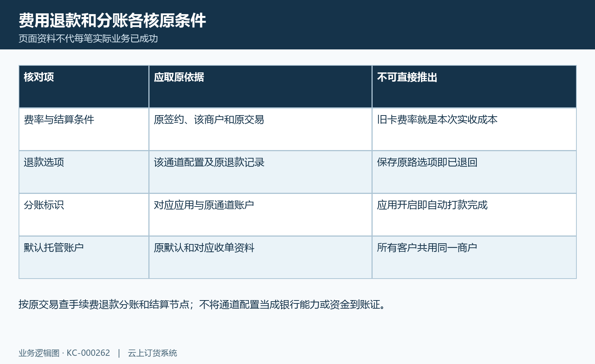Image resolution: width=595 pixels, height=364 pixels.
Task: Click the 默认托管账户 row label
Action: [84, 257]
